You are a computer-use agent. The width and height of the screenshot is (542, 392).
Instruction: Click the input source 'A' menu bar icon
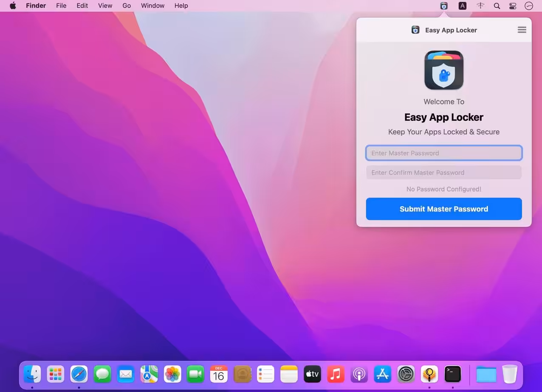(463, 6)
